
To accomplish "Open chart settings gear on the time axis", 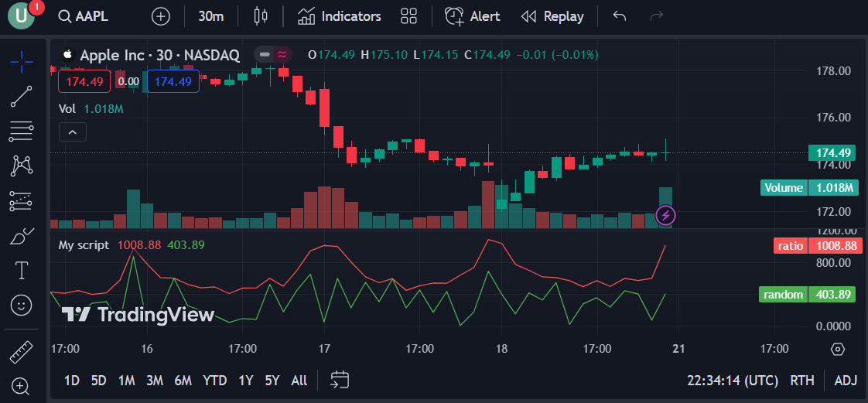I will pos(838,350).
